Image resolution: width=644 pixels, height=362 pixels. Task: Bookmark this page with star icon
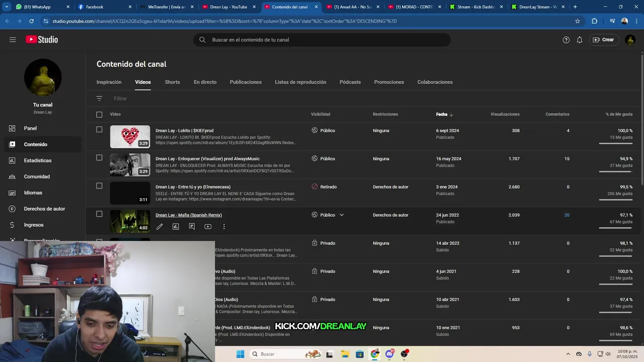pos(578,21)
